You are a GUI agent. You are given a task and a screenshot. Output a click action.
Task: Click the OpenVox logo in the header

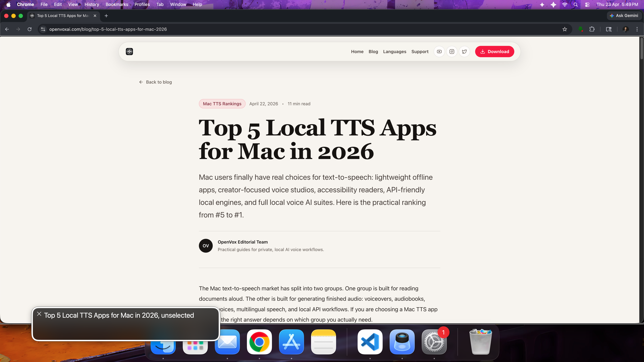pos(129,51)
